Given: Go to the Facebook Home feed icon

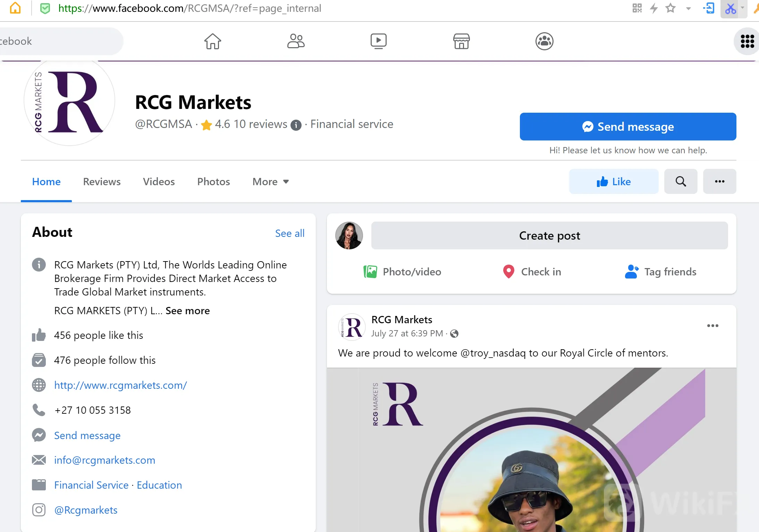Looking at the screenshot, I should [212, 41].
